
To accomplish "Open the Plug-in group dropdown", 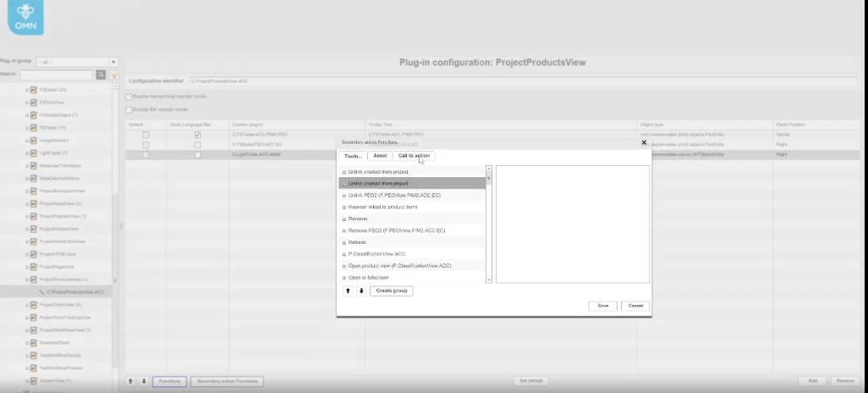I will click(x=113, y=62).
